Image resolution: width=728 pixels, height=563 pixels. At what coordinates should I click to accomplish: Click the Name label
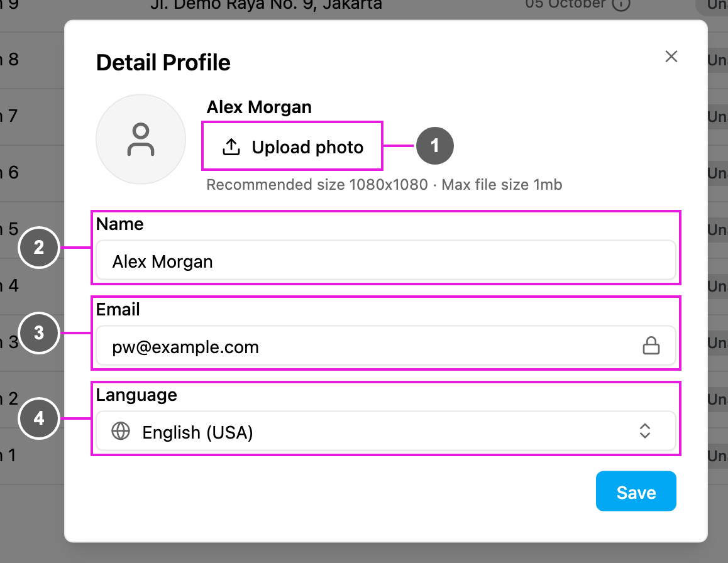coord(120,224)
